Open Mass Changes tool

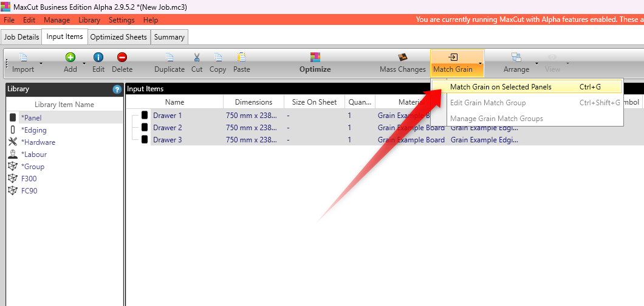402,63
